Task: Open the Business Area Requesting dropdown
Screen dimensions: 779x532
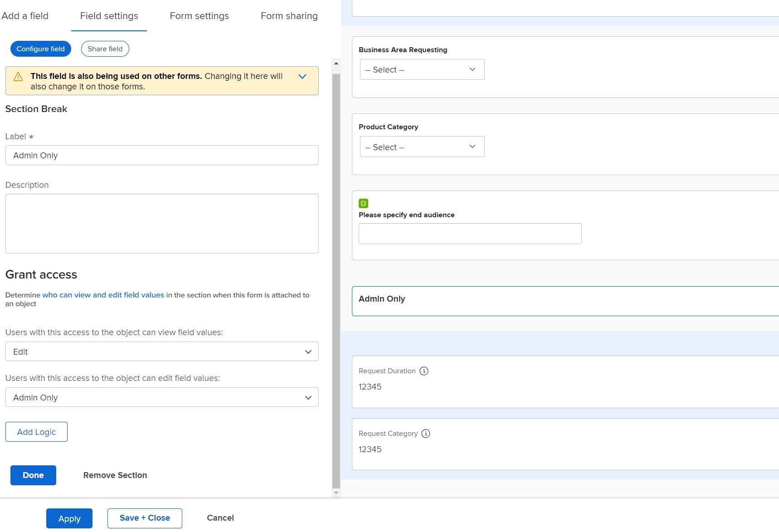Action: 422,69
